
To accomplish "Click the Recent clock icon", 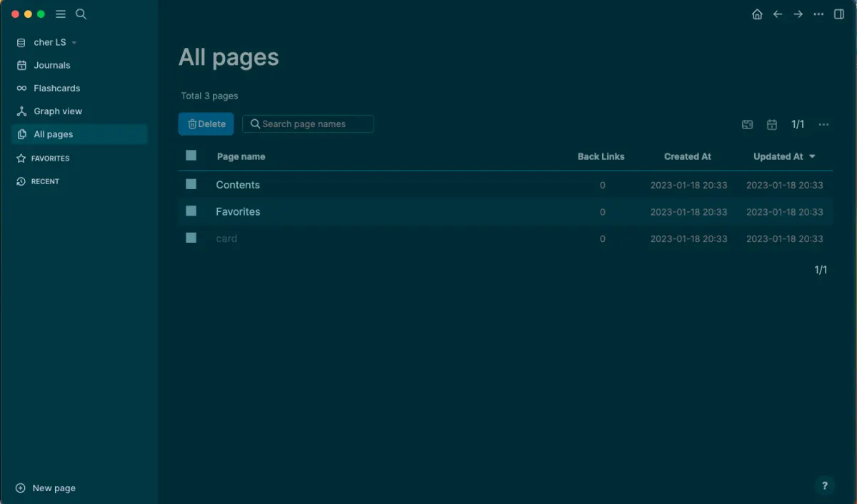I will click(x=21, y=181).
